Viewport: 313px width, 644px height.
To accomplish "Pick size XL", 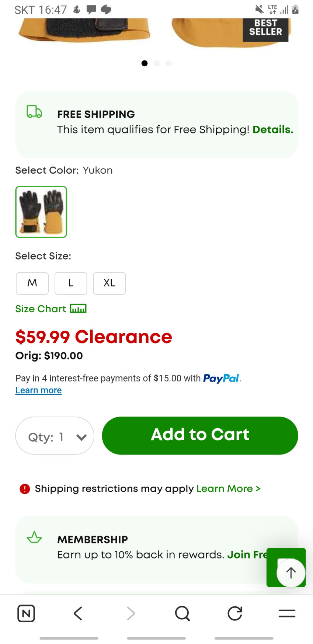I will point(109,283).
